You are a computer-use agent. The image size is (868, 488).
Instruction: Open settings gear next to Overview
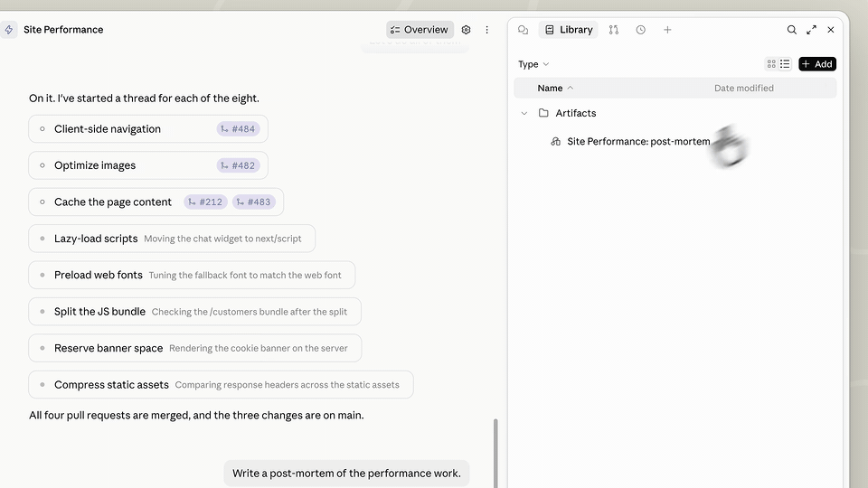(x=467, y=30)
